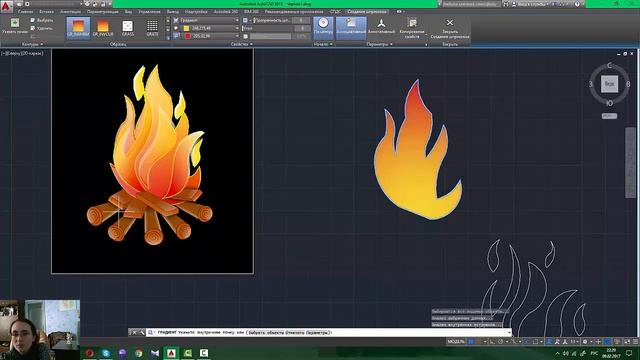The image size is (640, 360).
Task: Close the Hatch Creation tab
Action: pyautogui.click(x=450, y=28)
